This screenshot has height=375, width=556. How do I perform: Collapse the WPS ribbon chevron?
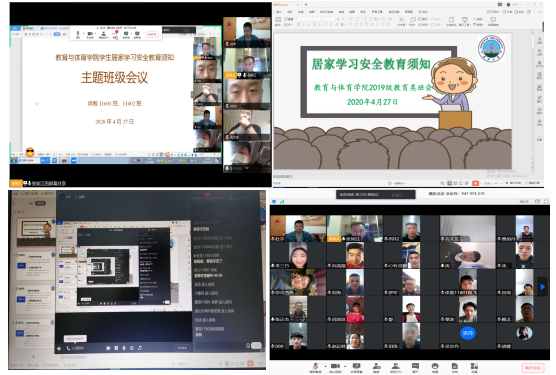[x=540, y=12]
